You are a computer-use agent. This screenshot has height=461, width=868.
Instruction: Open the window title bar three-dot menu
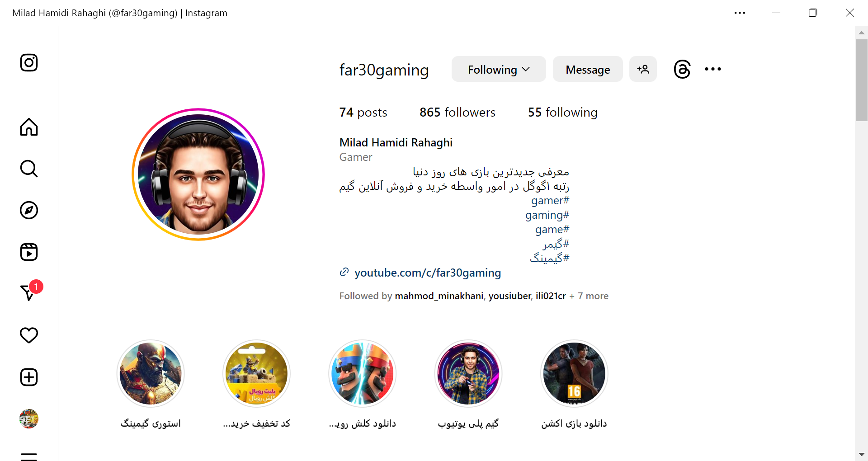[740, 13]
